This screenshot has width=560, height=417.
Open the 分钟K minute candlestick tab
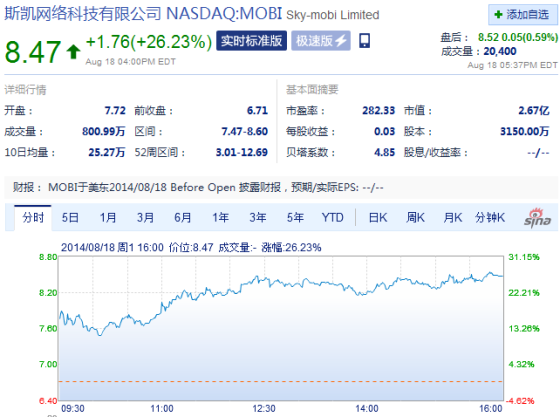(490, 217)
